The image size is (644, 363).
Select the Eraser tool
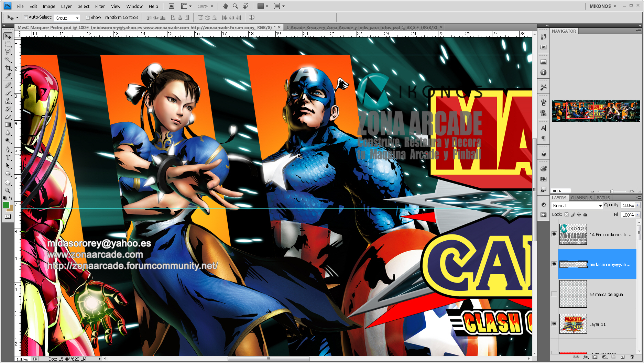(x=8, y=117)
